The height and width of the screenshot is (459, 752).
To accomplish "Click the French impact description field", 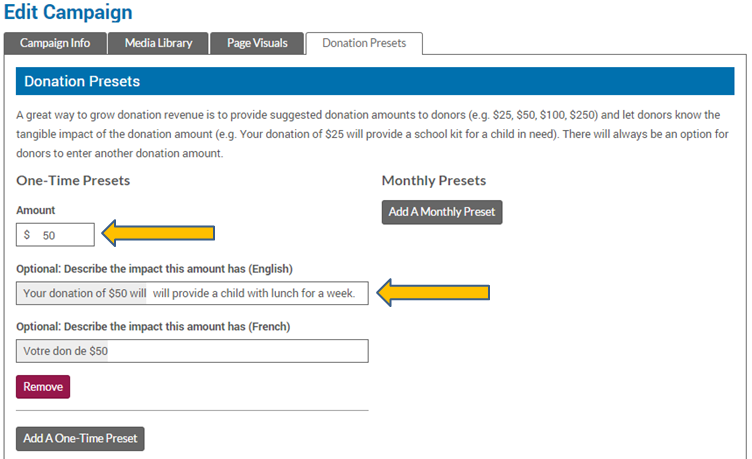I will click(x=192, y=351).
